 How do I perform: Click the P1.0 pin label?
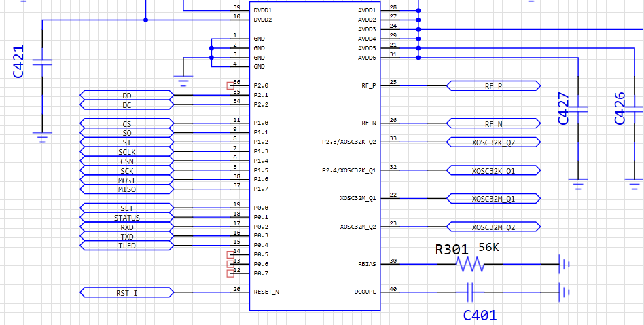coord(261,123)
